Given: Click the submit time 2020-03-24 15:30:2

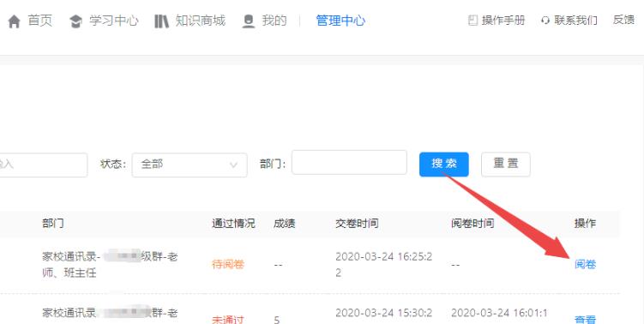Looking at the screenshot, I should point(383,313).
